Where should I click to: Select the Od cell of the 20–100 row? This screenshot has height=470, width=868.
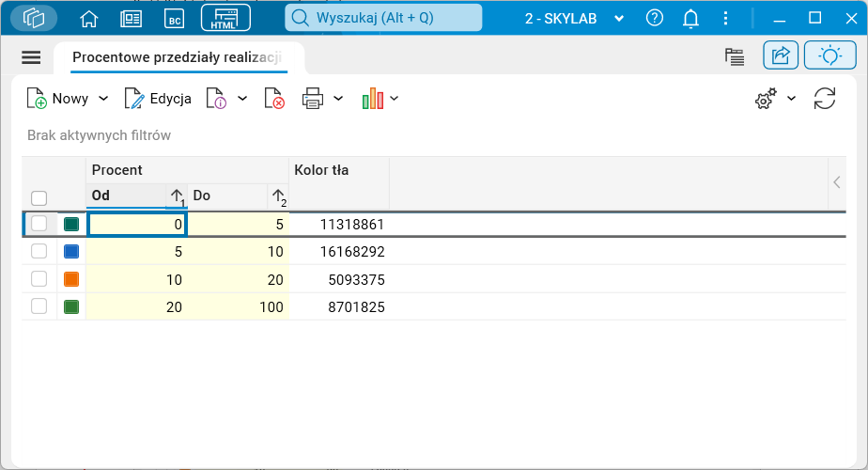tap(137, 306)
